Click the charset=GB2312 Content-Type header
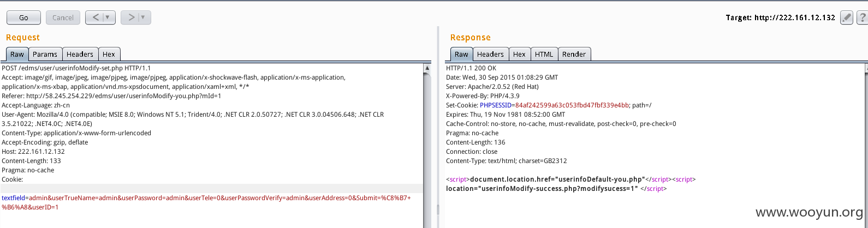 point(507,161)
